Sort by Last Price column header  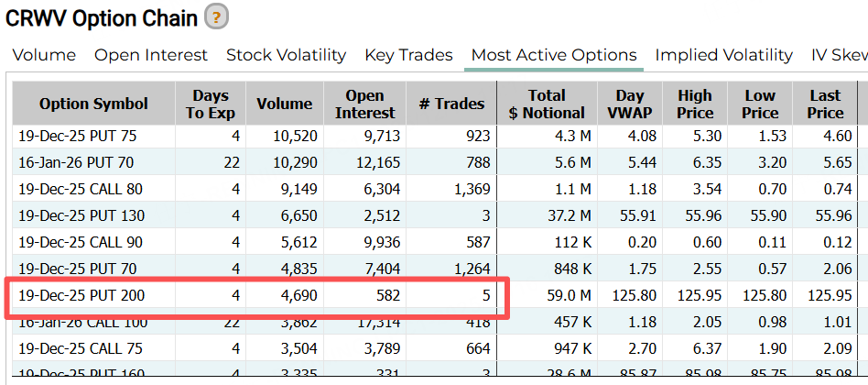pos(825,104)
